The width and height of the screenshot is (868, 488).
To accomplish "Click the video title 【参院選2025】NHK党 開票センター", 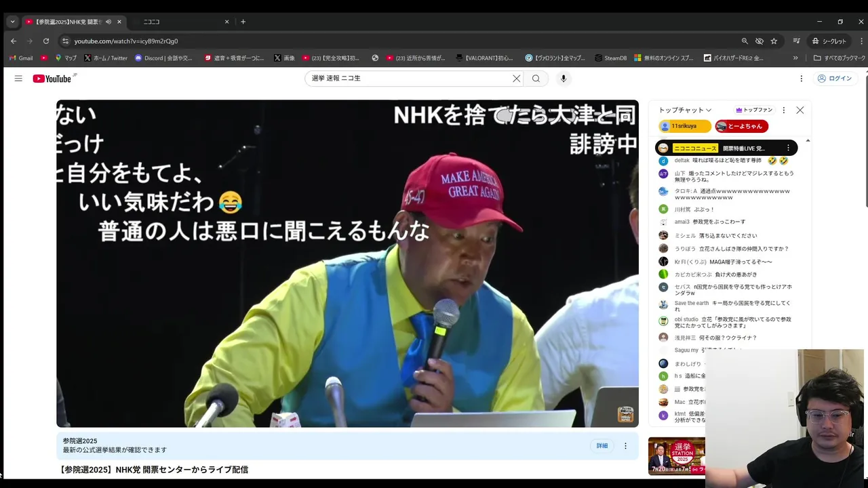I will click(155, 470).
